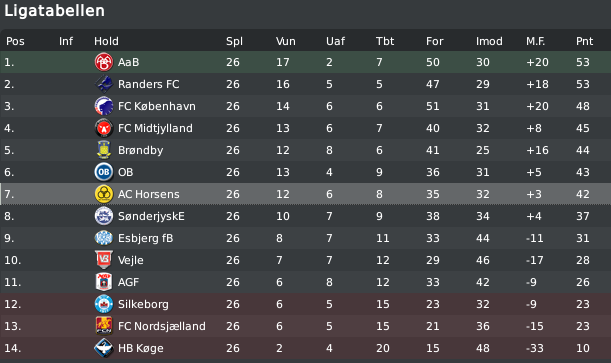The height and width of the screenshot is (363, 611).
Task: Click the Hold column header
Action: point(106,41)
